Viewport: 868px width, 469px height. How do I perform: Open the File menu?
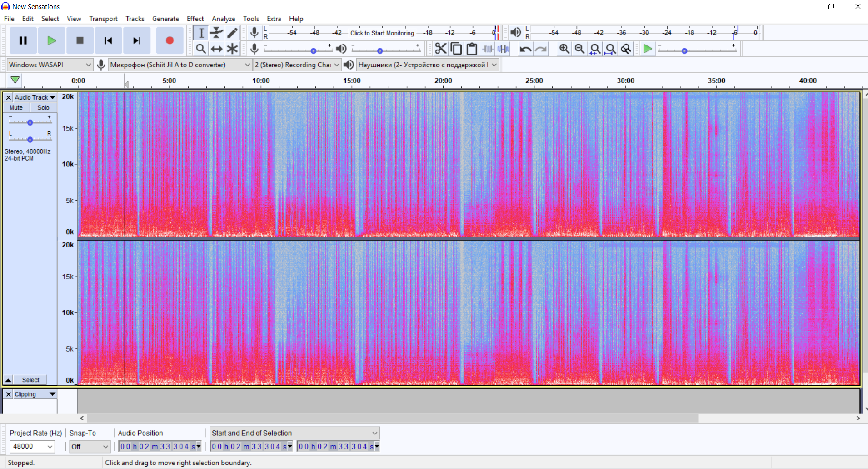pyautogui.click(x=9, y=19)
